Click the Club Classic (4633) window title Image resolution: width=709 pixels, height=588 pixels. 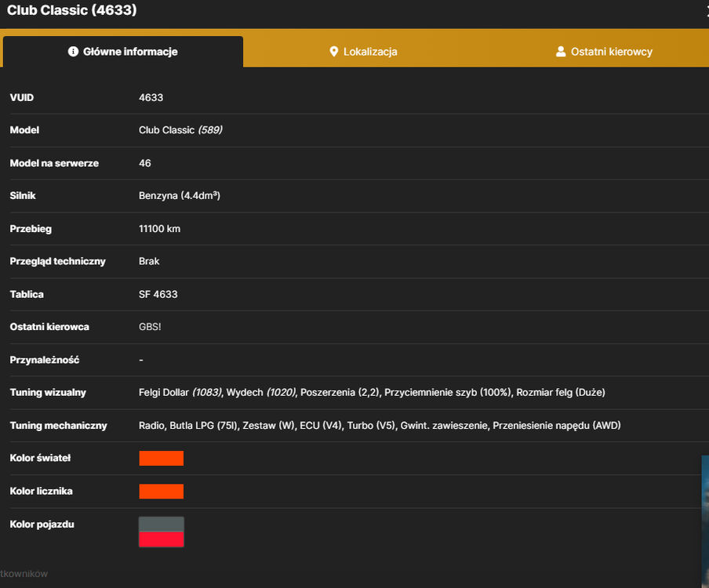tap(72, 10)
